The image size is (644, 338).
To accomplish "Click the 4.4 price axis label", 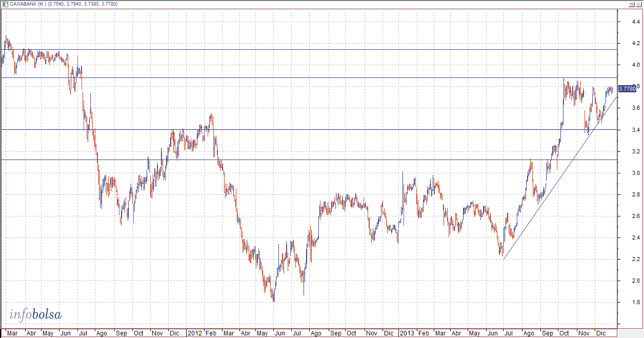I will (x=635, y=22).
